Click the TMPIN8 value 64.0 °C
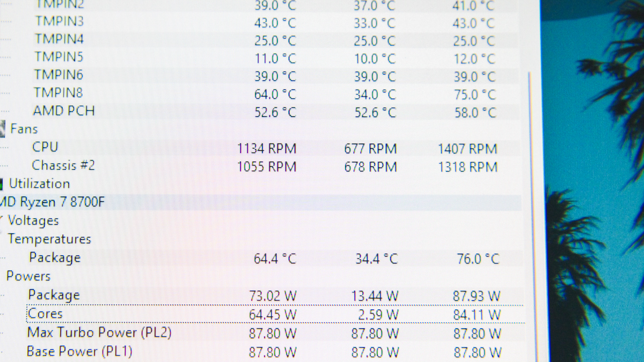Screen dimensions: 644x362 point(275,94)
